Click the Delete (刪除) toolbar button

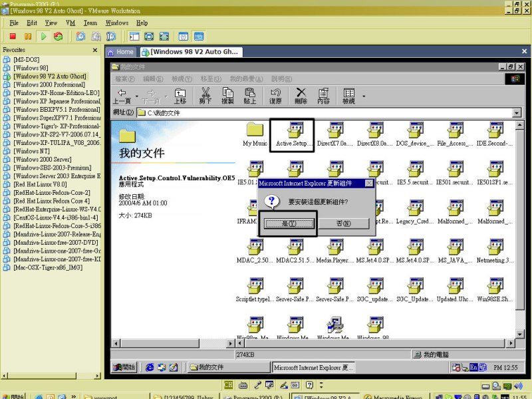pyautogui.click(x=301, y=96)
